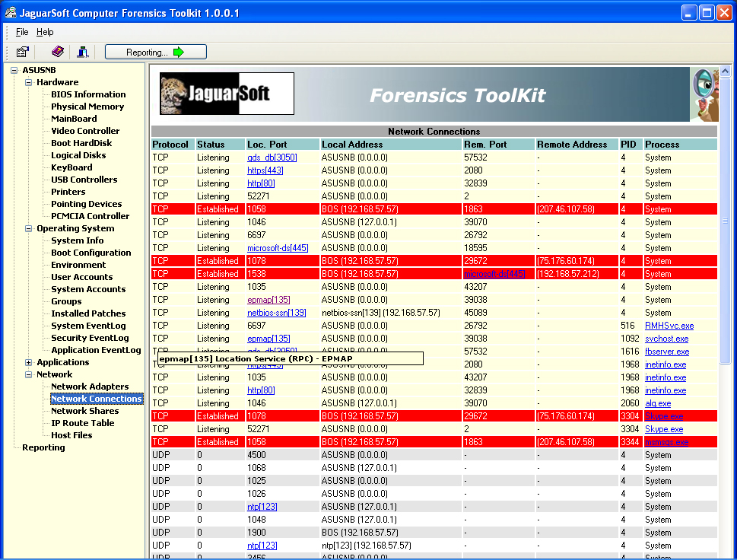
Task: Collapse the ASUSNB root node
Action: point(14,70)
